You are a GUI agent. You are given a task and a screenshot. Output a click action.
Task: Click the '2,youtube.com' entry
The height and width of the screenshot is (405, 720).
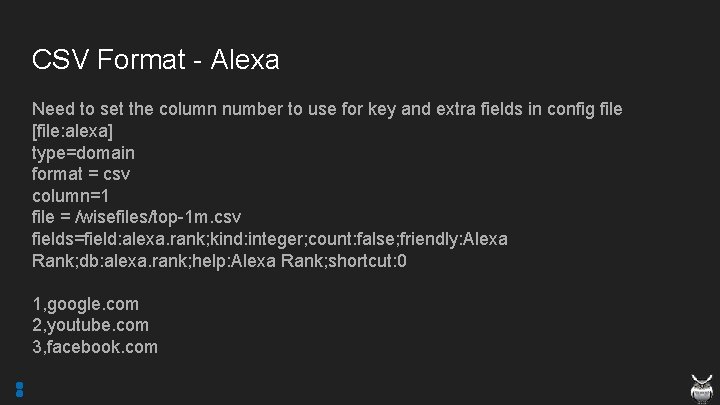point(90,325)
